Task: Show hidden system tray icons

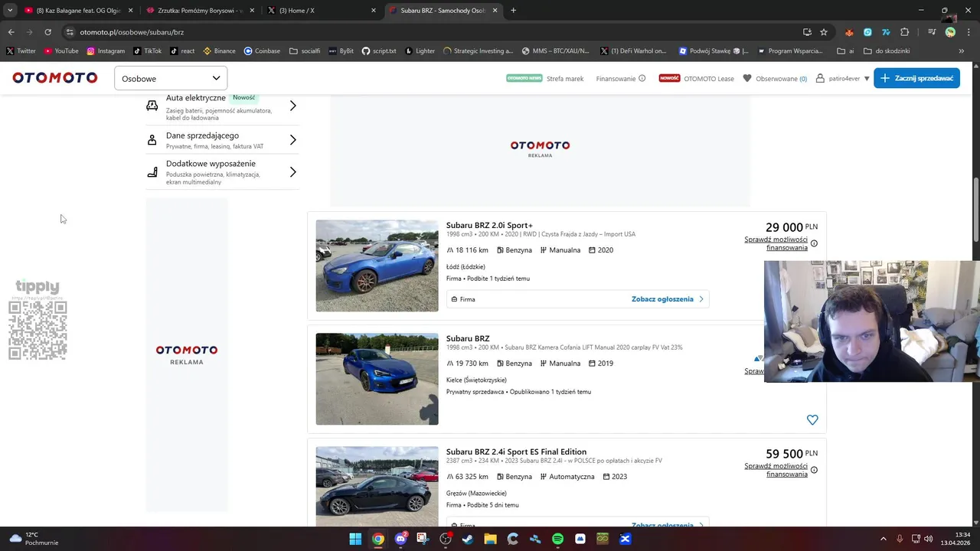Action: tap(883, 539)
